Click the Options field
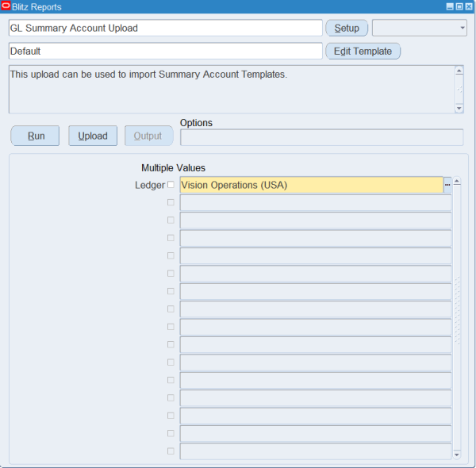The image size is (476, 468). pyautogui.click(x=322, y=137)
